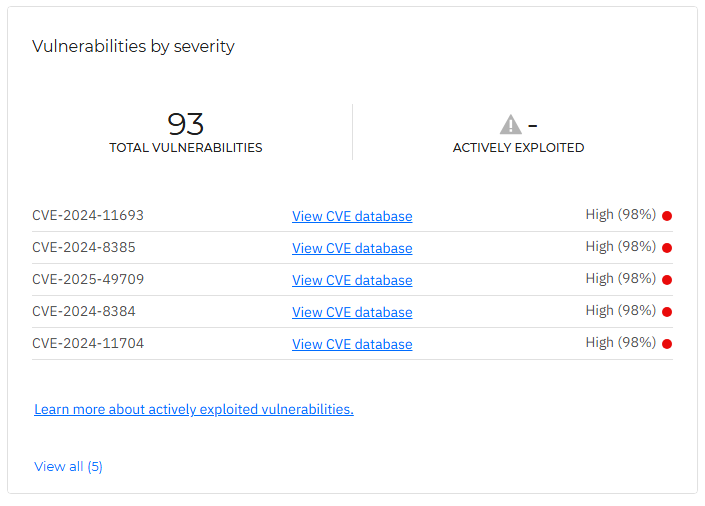Click the 93 total vulnerabilities count
The width and height of the screenshot is (705, 506).
tap(186, 124)
